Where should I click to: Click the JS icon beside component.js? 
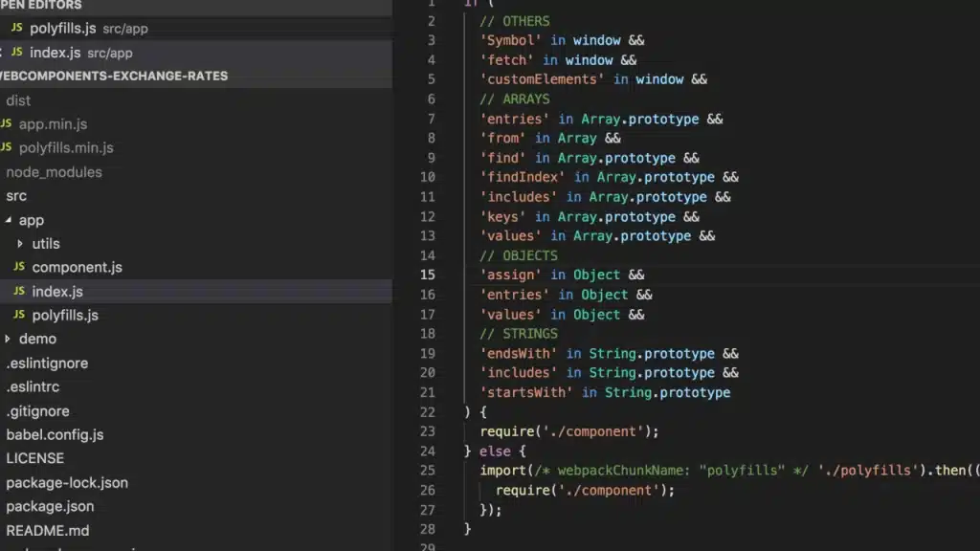pos(19,268)
